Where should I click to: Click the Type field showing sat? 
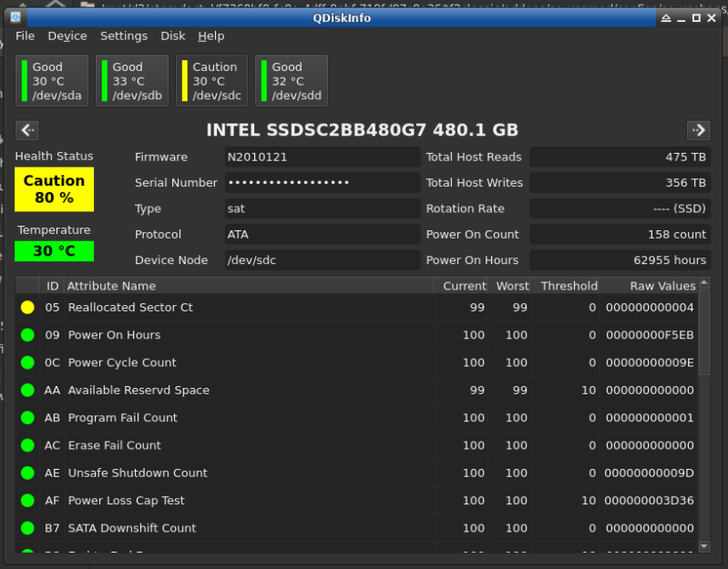pos(323,208)
